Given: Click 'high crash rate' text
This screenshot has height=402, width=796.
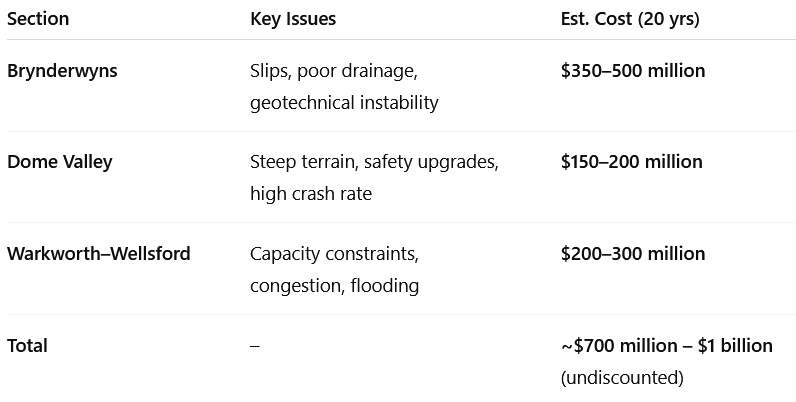Looking at the screenshot, I should 311,194.
